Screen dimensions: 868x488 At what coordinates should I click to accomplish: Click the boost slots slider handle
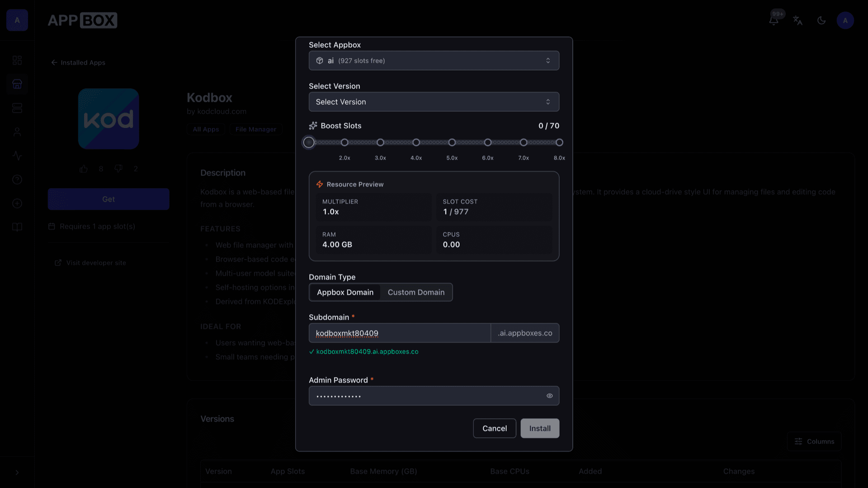[x=309, y=142]
